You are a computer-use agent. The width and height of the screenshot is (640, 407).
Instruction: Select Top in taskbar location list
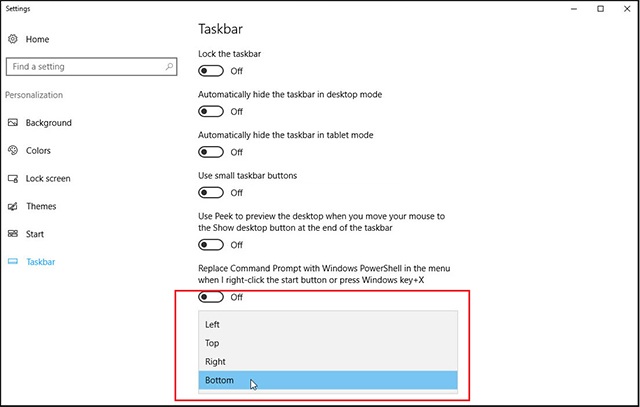click(x=328, y=343)
